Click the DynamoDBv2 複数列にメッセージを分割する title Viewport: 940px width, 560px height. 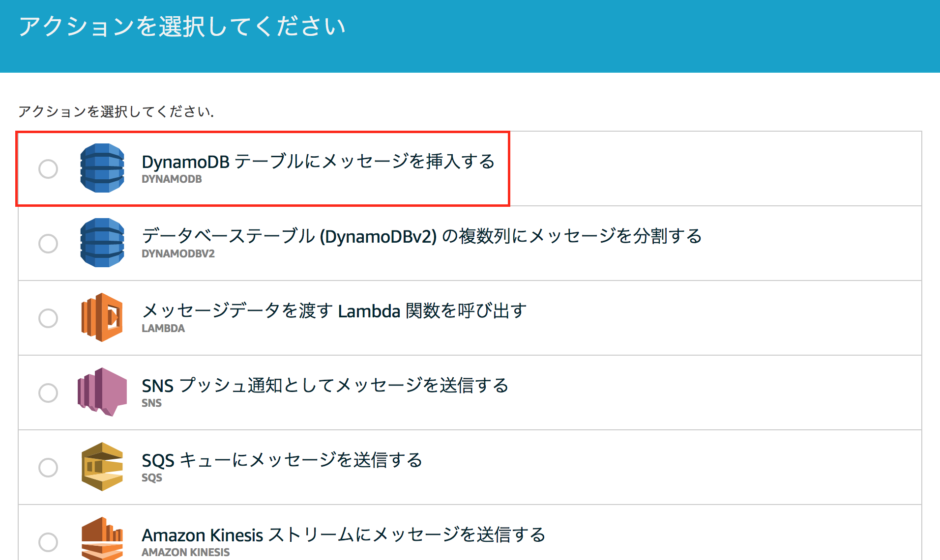click(422, 236)
